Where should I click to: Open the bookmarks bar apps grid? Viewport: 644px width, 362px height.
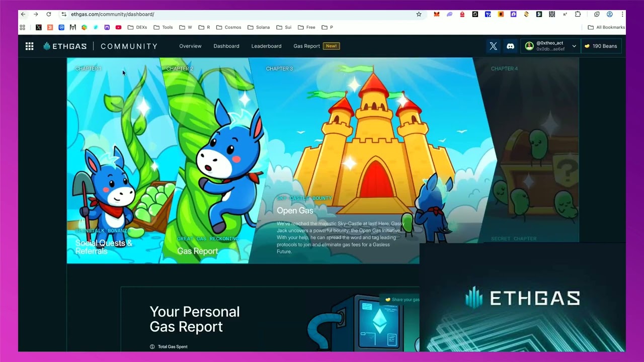pos(22,27)
